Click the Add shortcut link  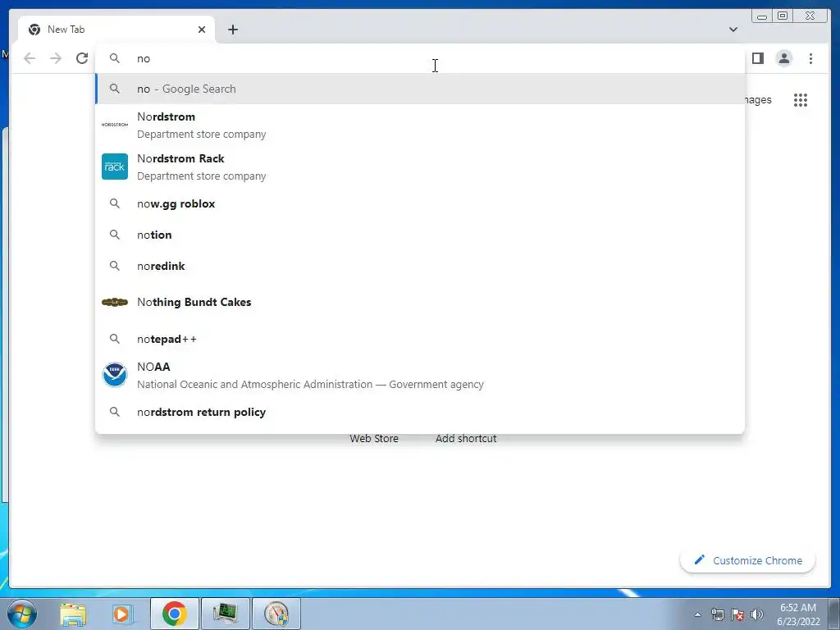point(466,438)
